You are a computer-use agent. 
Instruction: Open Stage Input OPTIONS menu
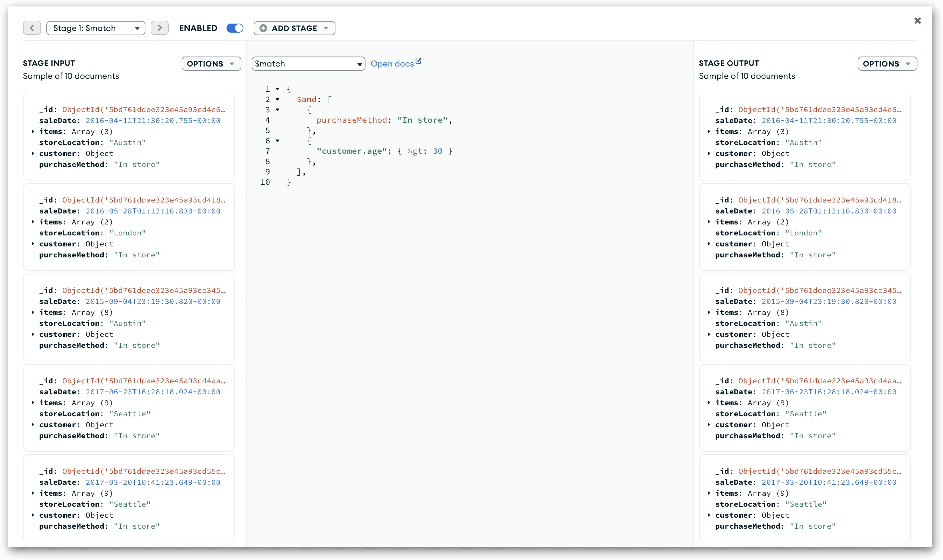click(211, 64)
